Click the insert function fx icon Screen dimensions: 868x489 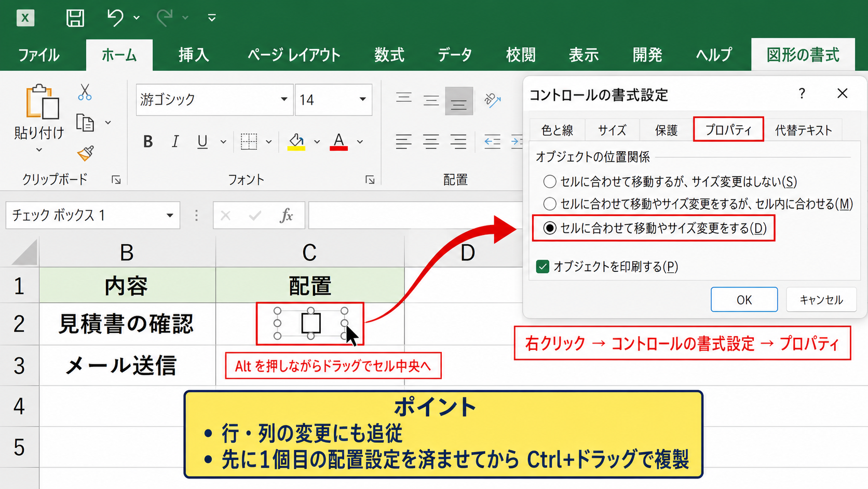(286, 216)
